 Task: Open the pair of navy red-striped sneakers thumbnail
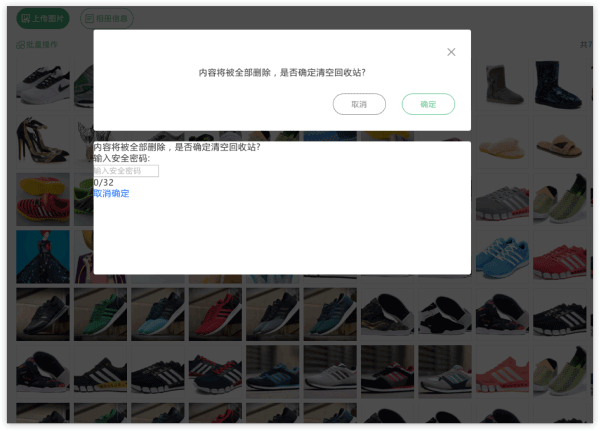[215, 371]
